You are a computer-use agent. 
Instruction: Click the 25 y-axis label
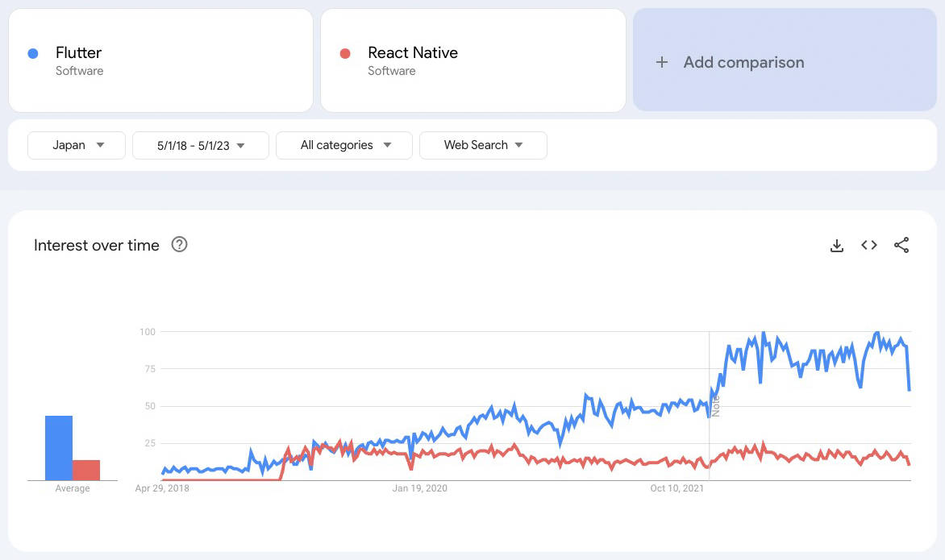pos(150,443)
